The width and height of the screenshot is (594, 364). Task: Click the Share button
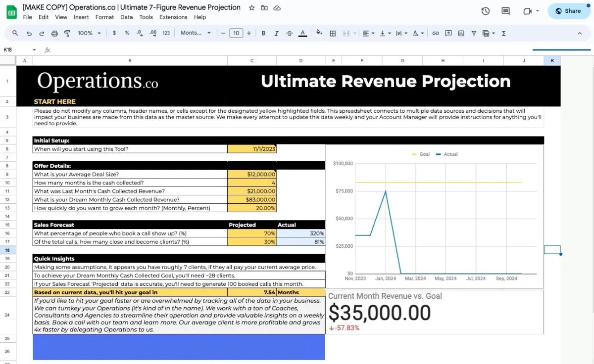point(569,11)
